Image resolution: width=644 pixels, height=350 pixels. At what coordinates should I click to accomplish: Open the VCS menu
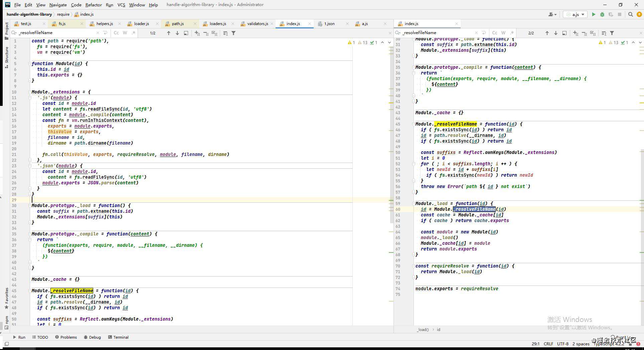[121, 5]
